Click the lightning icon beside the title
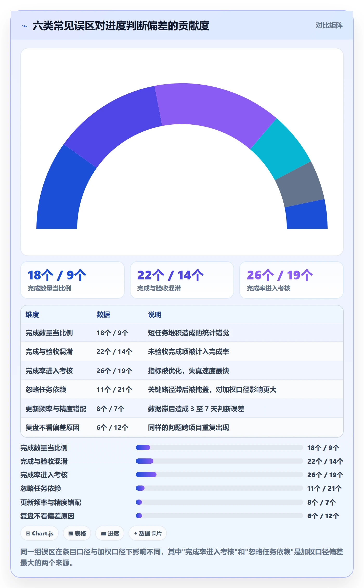Screen dimensions: 364x588 click(24, 26)
